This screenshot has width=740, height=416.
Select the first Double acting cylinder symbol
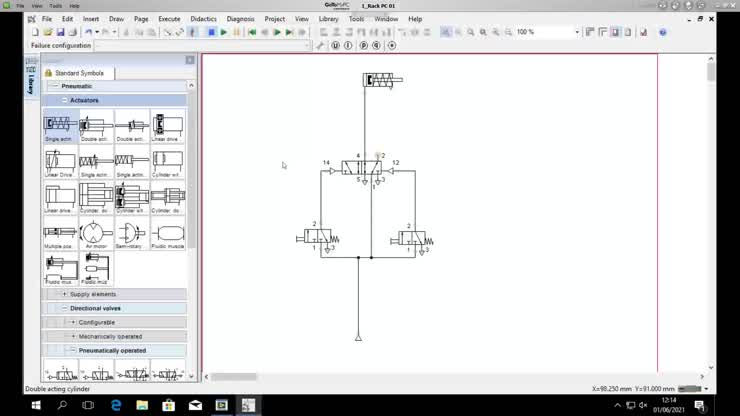coord(96,126)
